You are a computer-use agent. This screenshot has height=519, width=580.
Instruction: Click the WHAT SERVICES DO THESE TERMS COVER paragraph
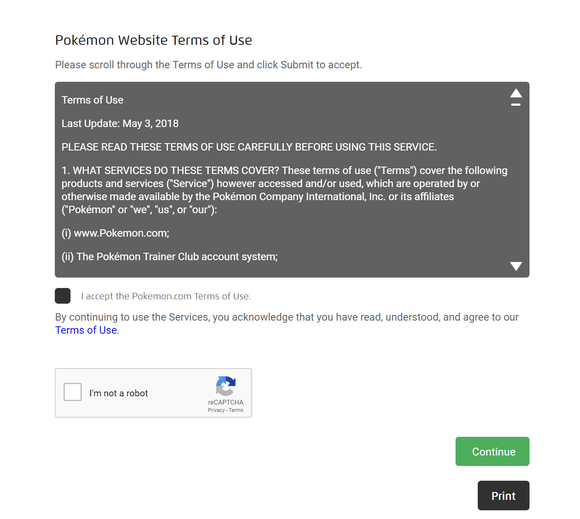click(x=284, y=190)
